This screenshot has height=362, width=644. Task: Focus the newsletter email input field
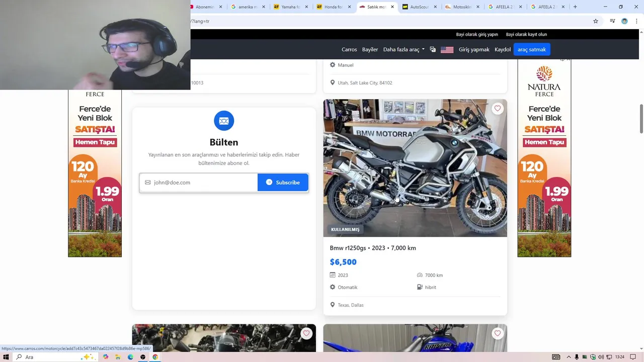click(x=199, y=183)
